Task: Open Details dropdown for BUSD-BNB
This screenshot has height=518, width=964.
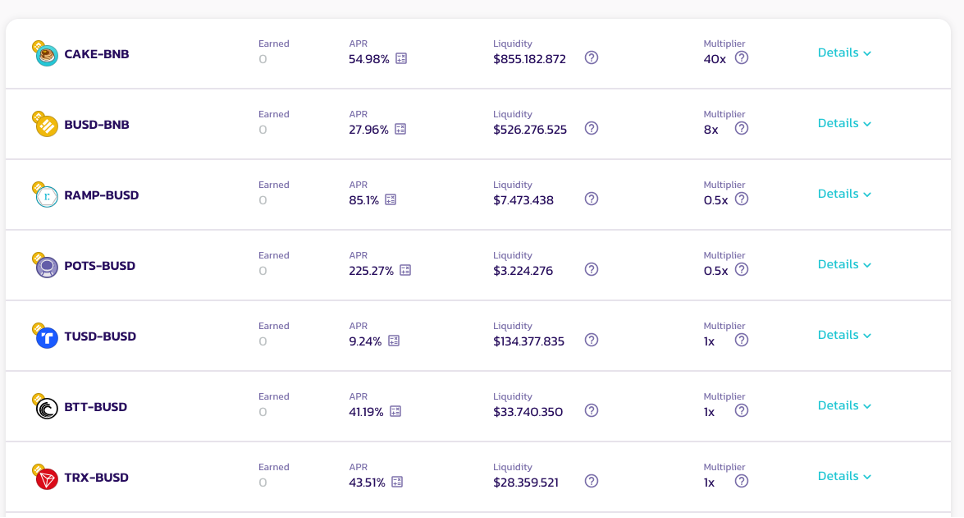Action: point(844,124)
